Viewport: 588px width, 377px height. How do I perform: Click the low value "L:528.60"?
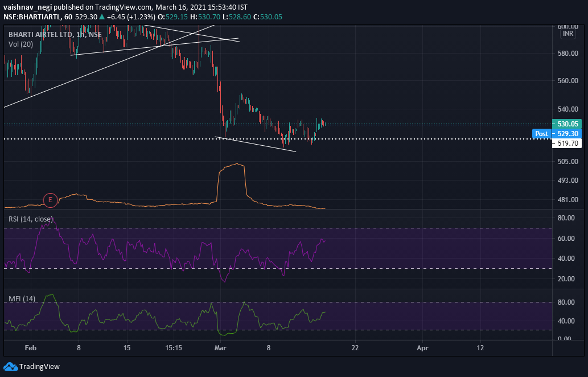point(236,17)
